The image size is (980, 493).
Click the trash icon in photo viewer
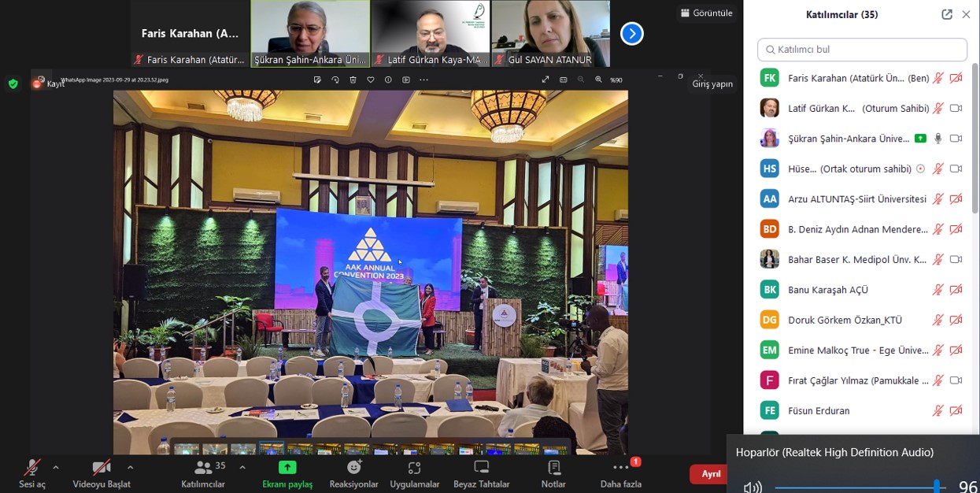tap(353, 80)
